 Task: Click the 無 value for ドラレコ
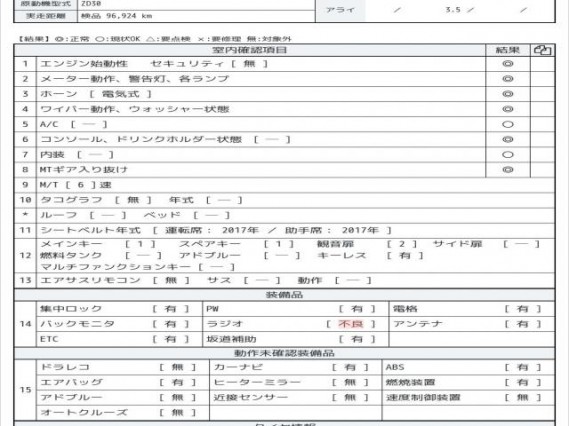(x=177, y=367)
